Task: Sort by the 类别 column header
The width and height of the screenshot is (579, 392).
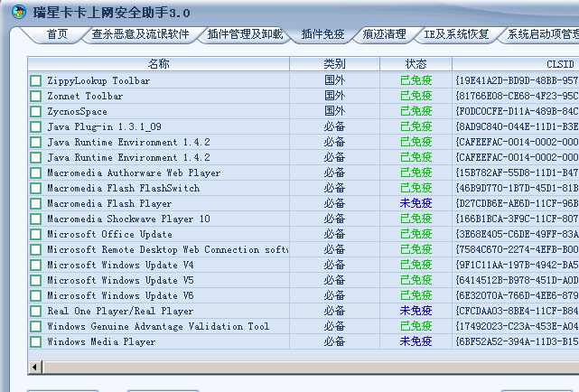Action: [334, 64]
